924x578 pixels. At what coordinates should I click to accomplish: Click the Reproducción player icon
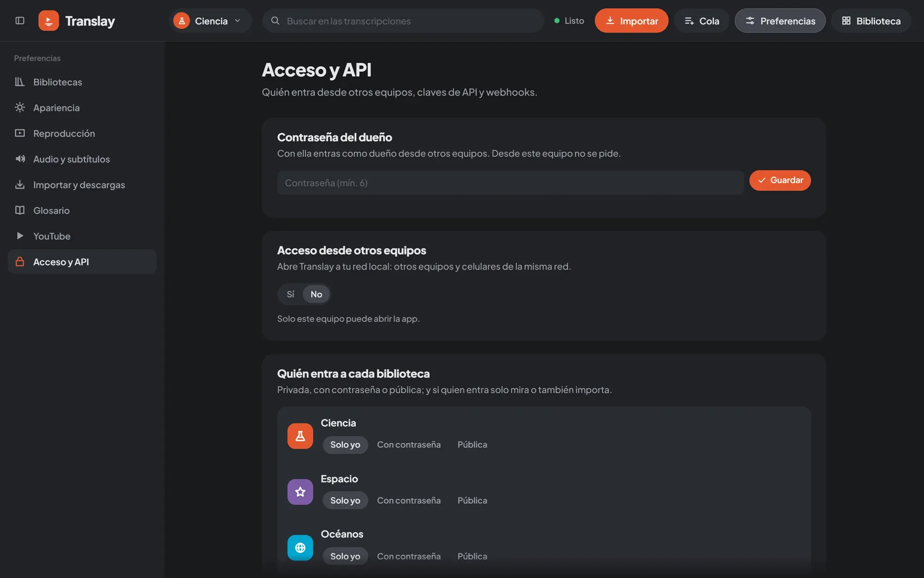point(20,133)
